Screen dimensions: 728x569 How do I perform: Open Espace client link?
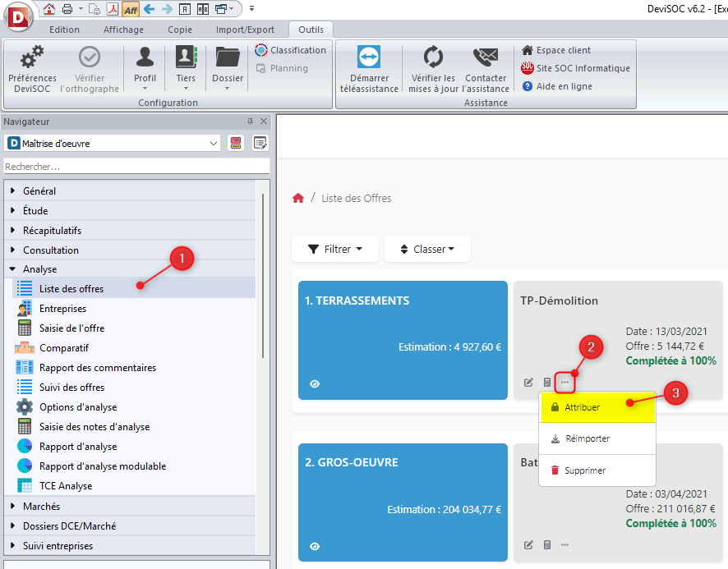563,50
